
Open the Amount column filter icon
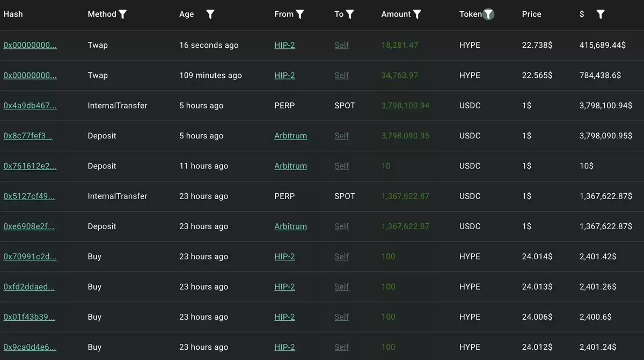(x=417, y=14)
